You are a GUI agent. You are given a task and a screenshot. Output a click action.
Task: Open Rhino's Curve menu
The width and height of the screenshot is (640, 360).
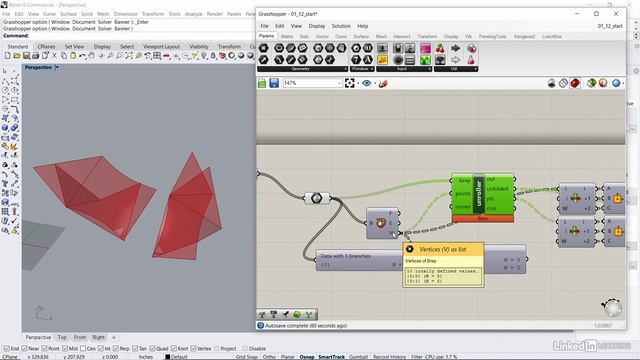click(49, 14)
